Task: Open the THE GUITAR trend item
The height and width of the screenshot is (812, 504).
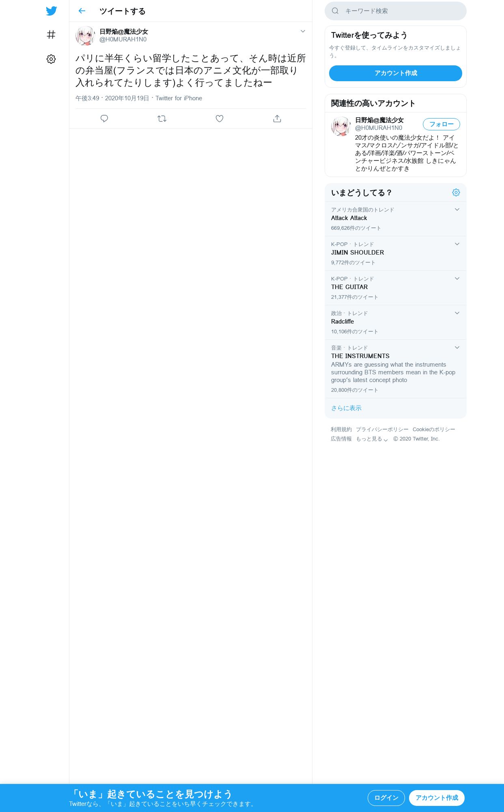Action: tap(396, 288)
